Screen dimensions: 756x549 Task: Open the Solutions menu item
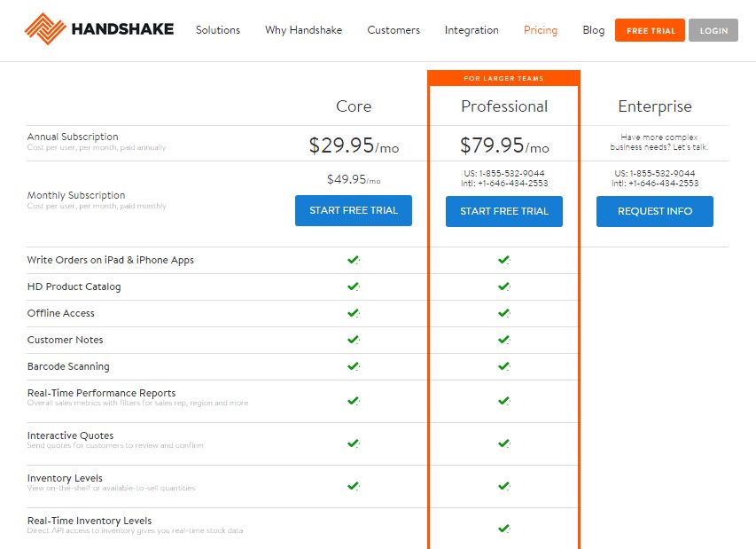pyautogui.click(x=218, y=30)
